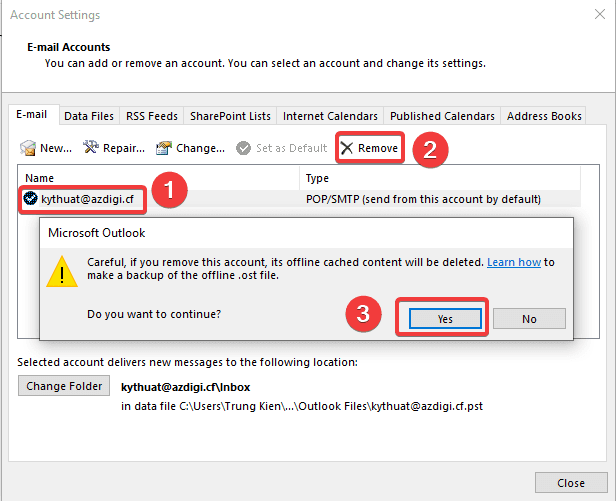Viewport: 616px width, 501px height.
Task: Select the SharePoint Lists tab
Action: [229, 116]
